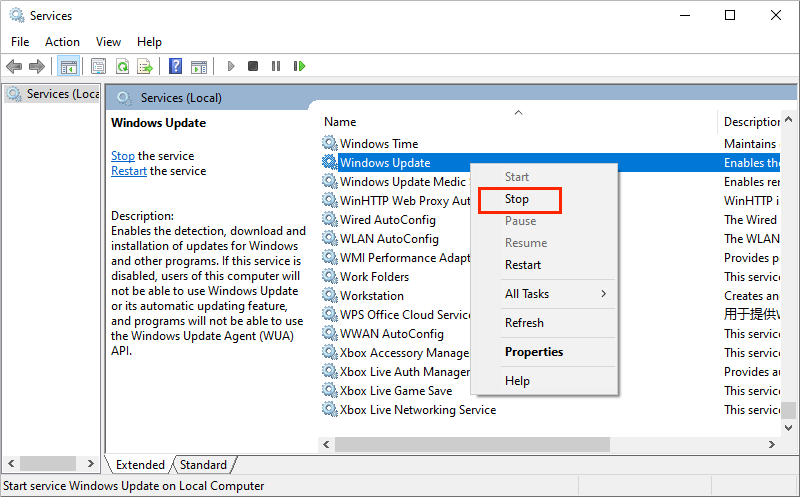
Task: Click gear icon beside WLAN AutoConfig
Action: (x=330, y=238)
